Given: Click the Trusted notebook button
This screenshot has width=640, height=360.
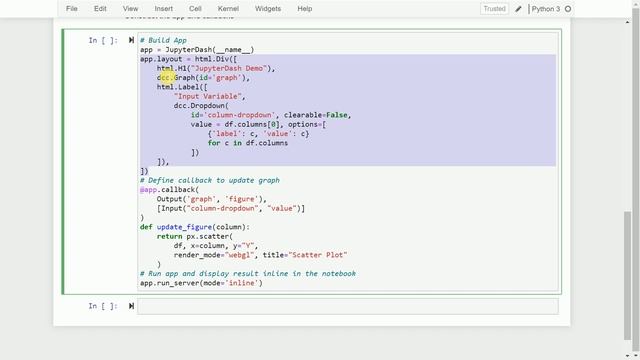Looking at the screenshot, I should point(494,9).
